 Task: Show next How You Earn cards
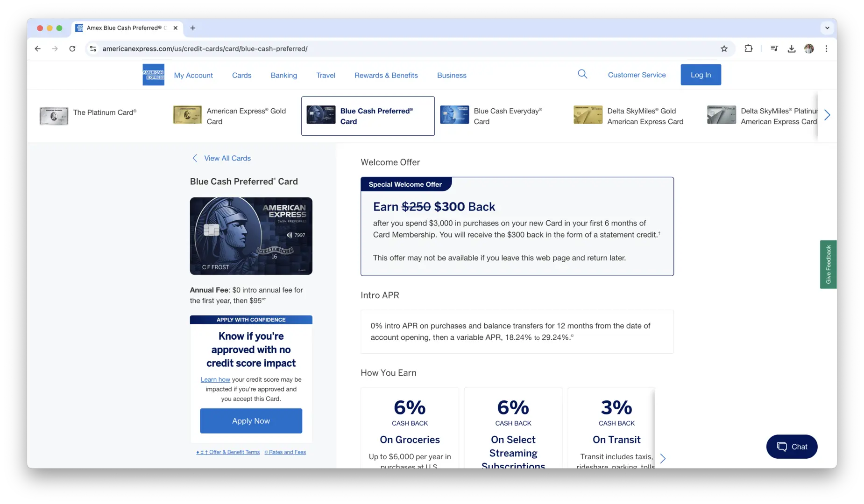pos(663,459)
